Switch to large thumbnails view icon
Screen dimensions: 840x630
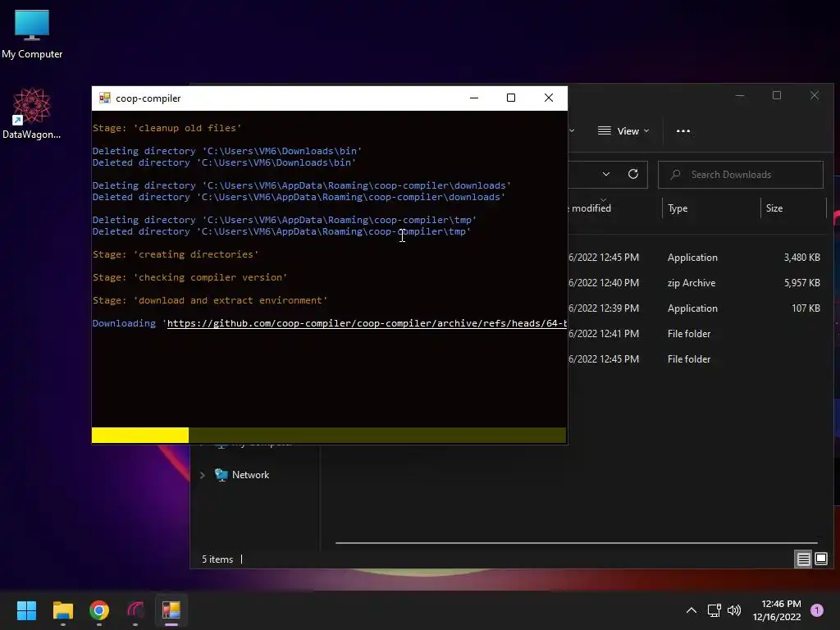(820, 559)
